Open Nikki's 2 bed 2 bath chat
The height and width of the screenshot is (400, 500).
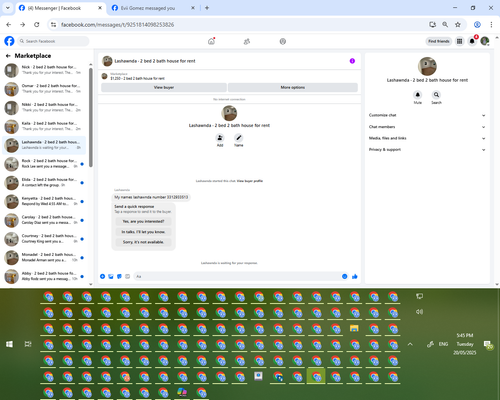point(44,107)
